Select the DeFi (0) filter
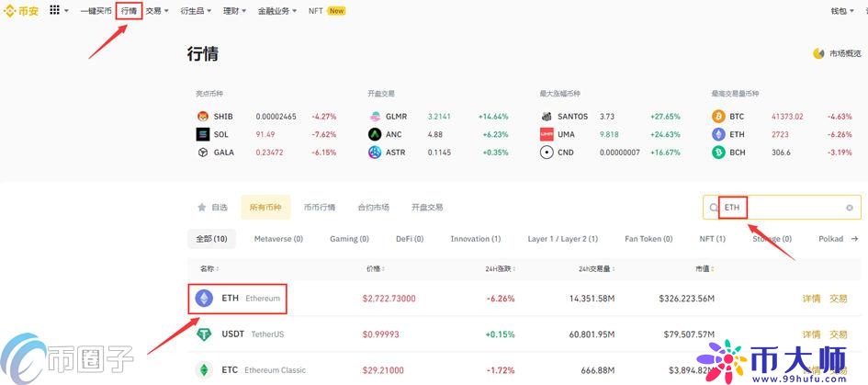Image resolution: width=868 pixels, height=385 pixels. tap(410, 239)
